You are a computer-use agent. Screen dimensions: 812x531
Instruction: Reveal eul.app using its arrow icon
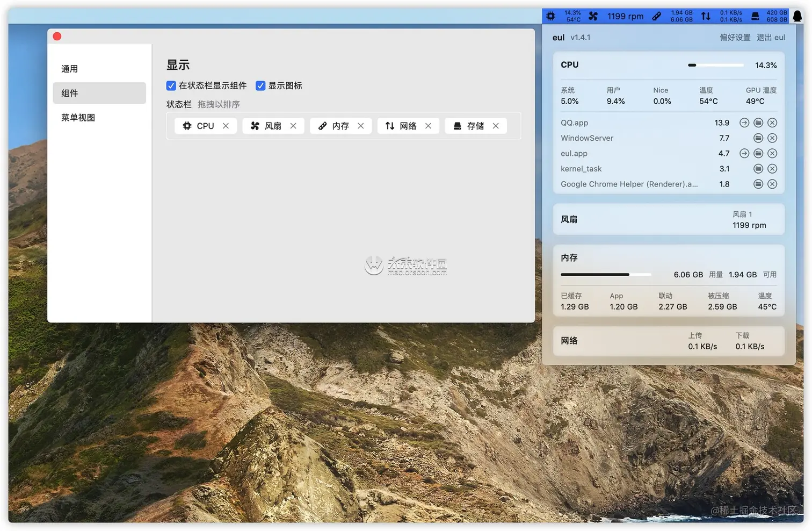(x=744, y=154)
